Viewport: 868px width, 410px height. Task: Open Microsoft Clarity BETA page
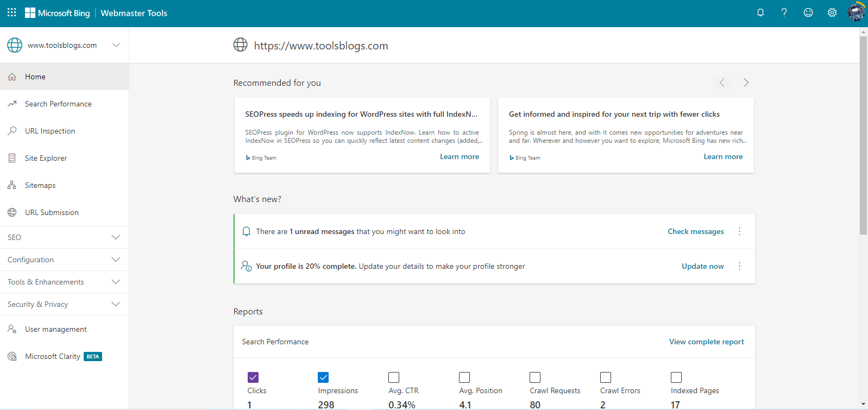[64, 356]
